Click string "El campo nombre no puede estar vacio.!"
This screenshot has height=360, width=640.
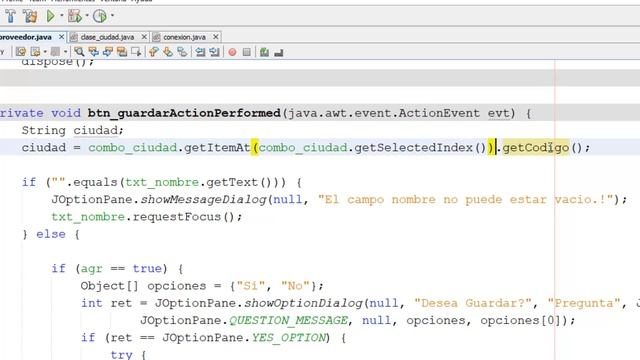pyautogui.click(x=466, y=200)
